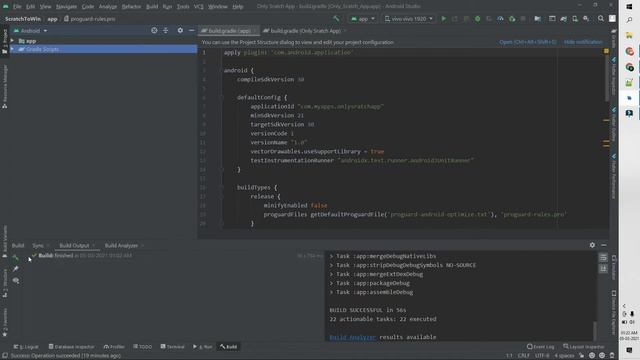This screenshot has height=360, width=640.
Task: Click the Search Everywhere magnifier icon
Action: [601, 19]
